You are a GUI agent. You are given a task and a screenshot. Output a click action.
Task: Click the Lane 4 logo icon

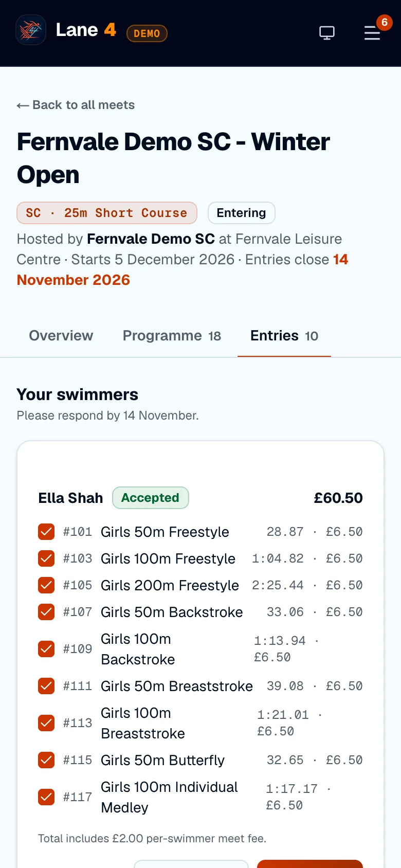[x=31, y=30]
